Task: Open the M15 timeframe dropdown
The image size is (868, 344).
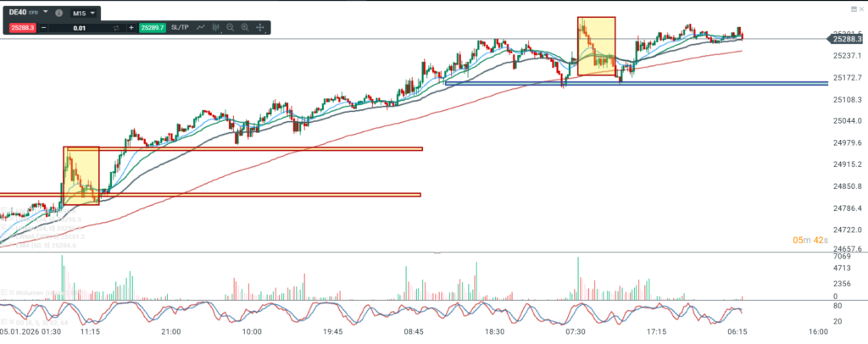Action: (82, 14)
